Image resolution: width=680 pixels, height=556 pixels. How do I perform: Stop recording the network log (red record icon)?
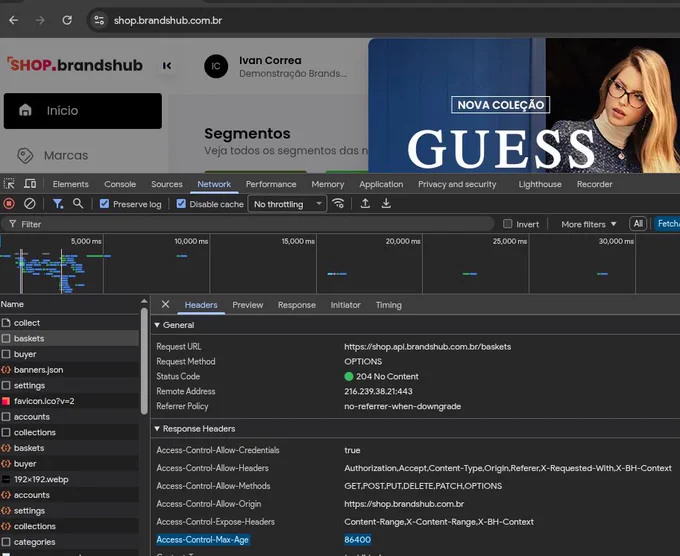click(x=9, y=203)
